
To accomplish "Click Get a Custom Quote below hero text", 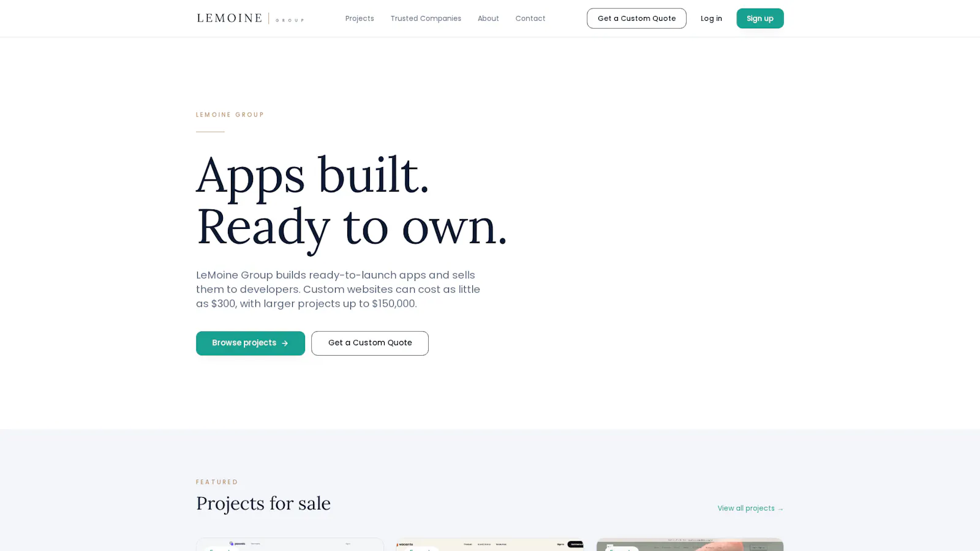I will click(x=370, y=343).
